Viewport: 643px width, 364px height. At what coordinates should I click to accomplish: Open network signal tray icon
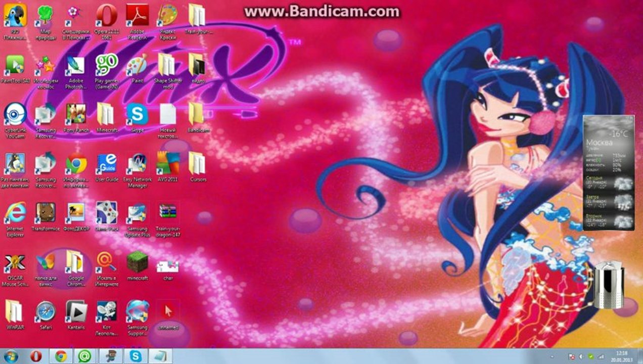601,357
